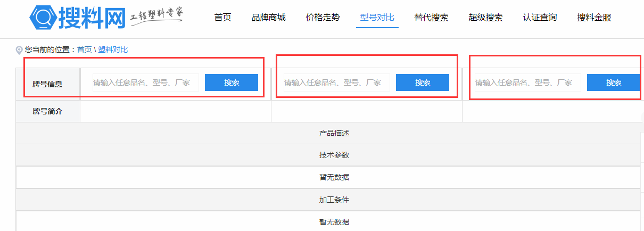Viewport: 644px width, 231px height.
Task: Follow the 首页 breadcrumb link
Action: coord(84,49)
